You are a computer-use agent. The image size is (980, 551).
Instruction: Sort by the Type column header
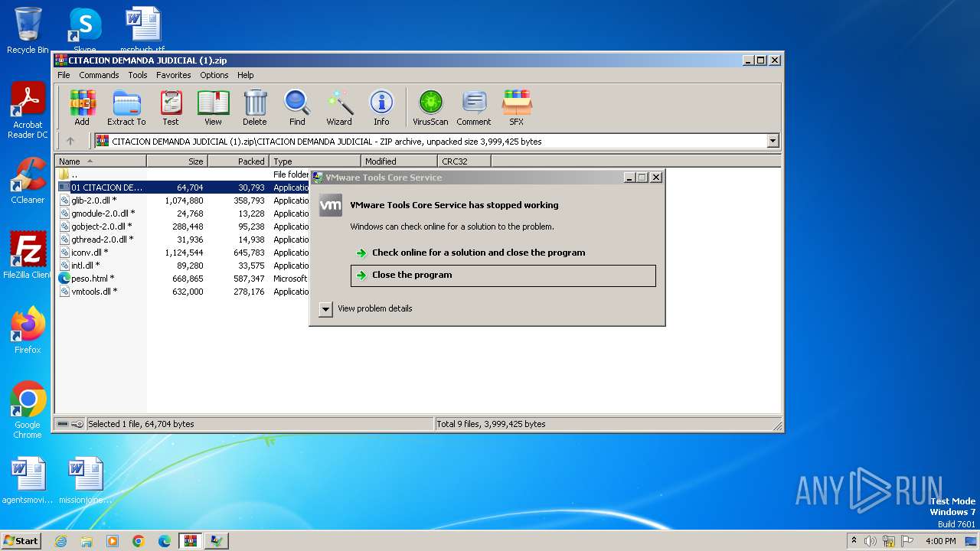coord(315,161)
